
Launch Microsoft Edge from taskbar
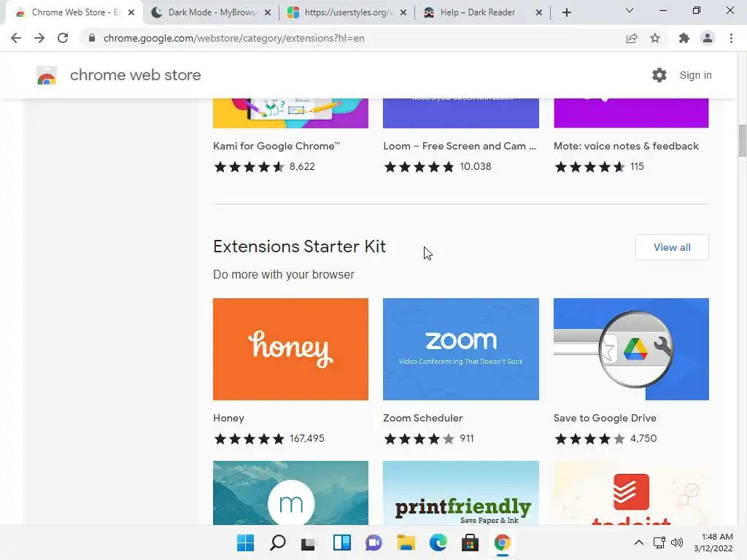[438, 542]
